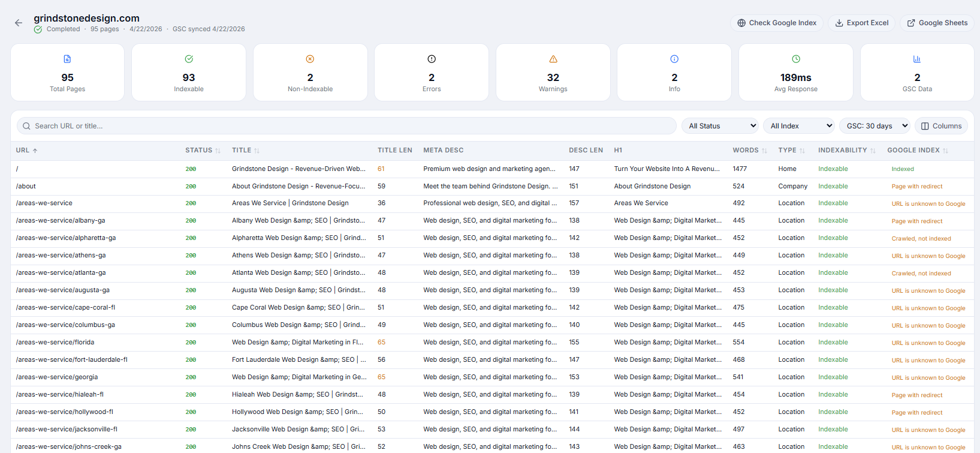
Task: Export results to Excel
Action: tap(862, 23)
